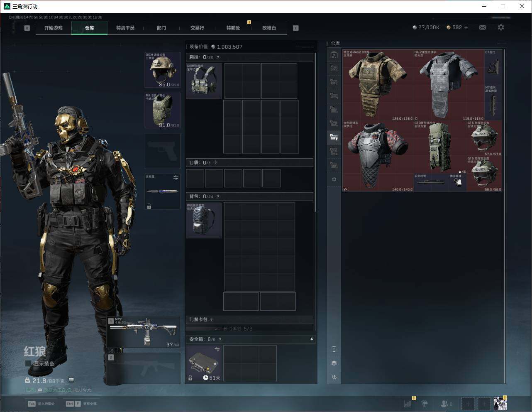This screenshot has height=412, width=532.
Task: Show help for 背包 capacity
Action: click(218, 196)
